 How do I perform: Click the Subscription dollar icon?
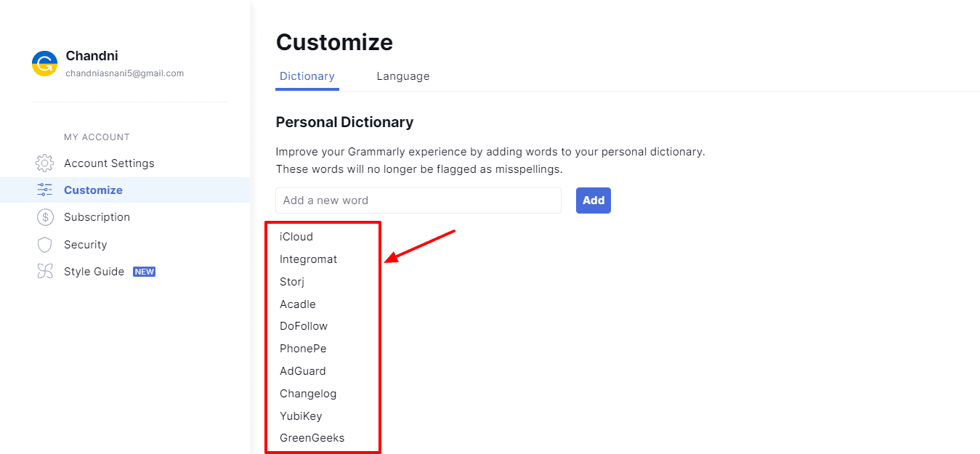(x=45, y=217)
